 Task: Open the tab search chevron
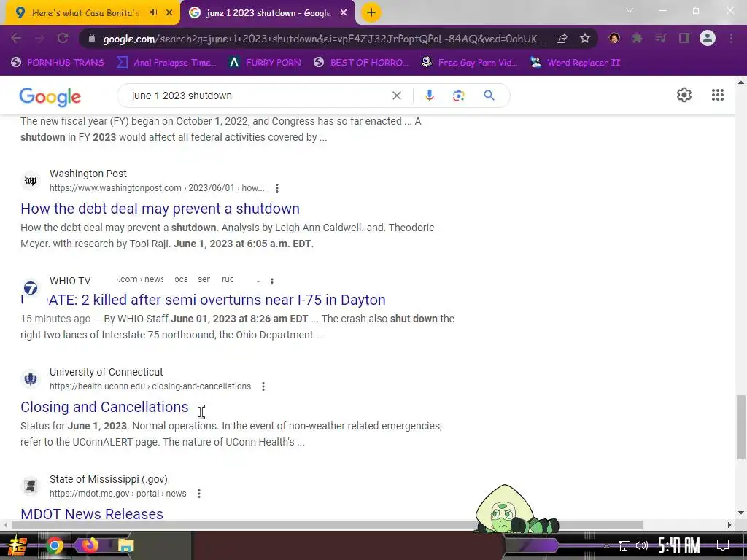pos(630,10)
